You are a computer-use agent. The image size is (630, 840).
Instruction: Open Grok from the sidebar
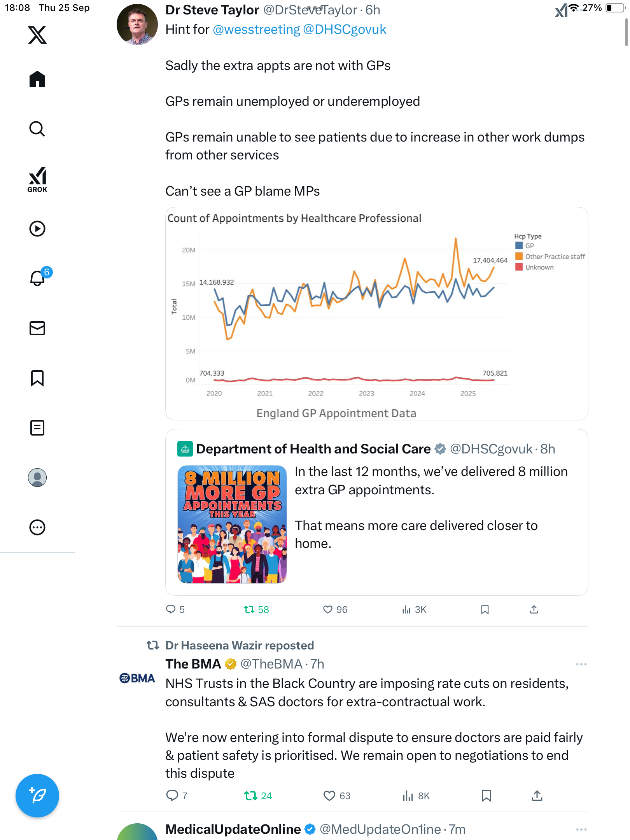[37, 179]
